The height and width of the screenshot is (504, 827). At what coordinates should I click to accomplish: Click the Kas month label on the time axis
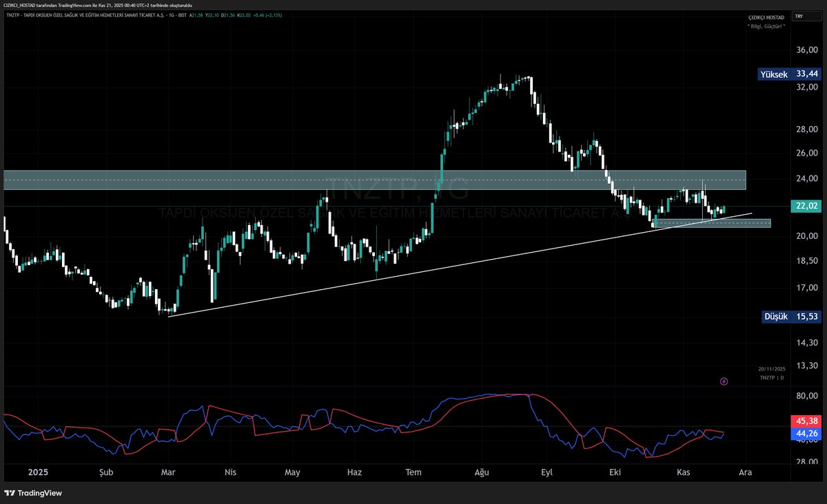click(682, 473)
